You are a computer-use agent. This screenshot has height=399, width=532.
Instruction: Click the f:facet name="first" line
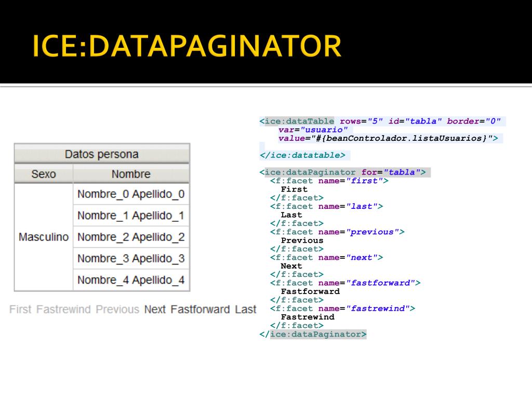point(329,181)
